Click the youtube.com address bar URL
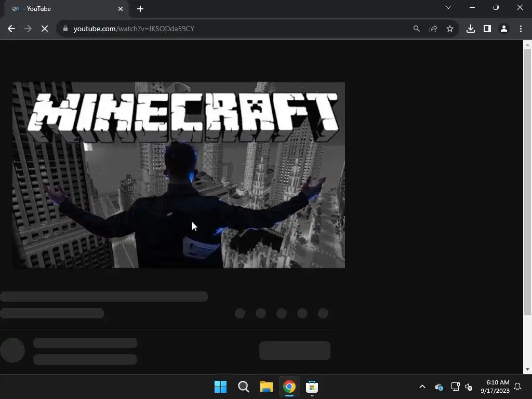This screenshot has width=532, height=399. [134, 29]
